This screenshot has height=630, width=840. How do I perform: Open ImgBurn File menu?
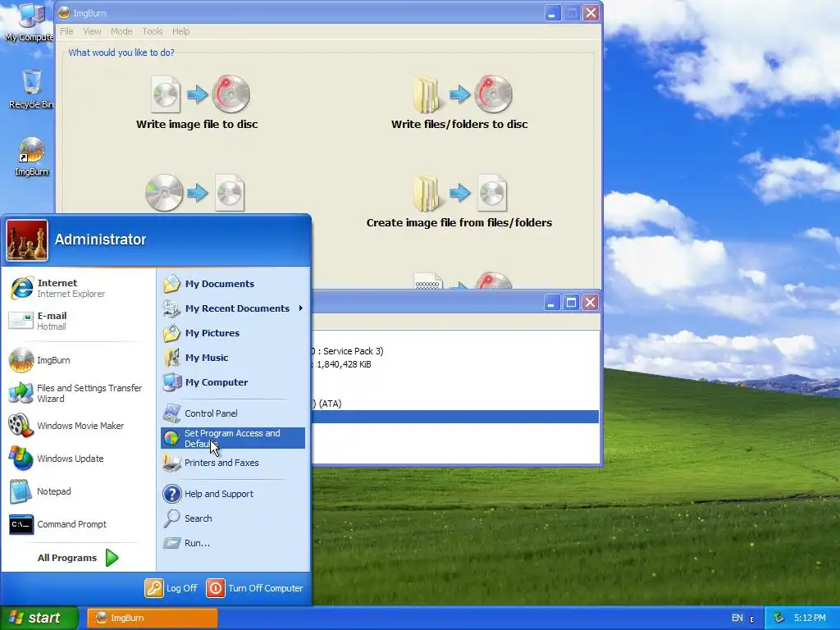pyautogui.click(x=66, y=32)
